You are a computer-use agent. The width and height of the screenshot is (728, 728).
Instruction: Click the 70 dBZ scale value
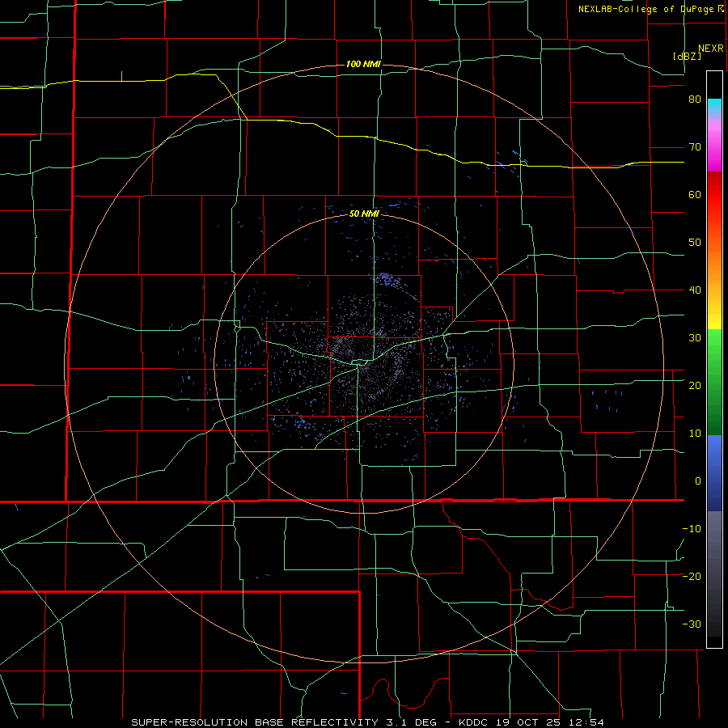pos(695,147)
